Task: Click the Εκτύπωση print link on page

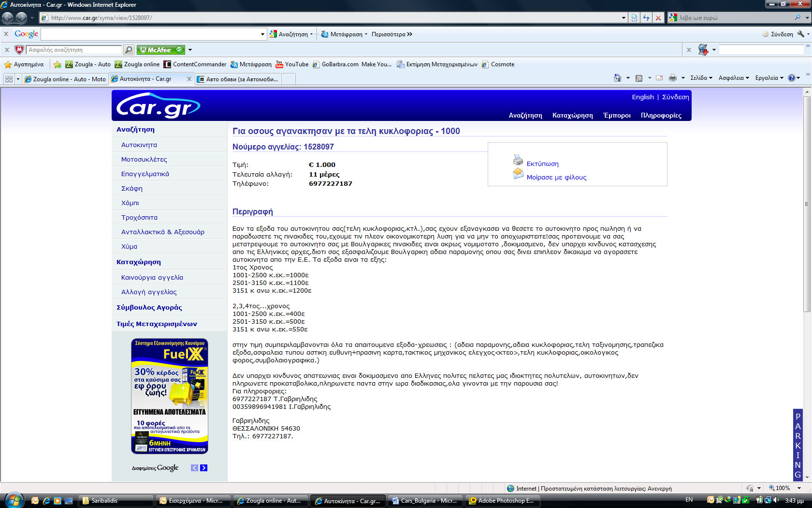Action: pyautogui.click(x=542, y=164)
